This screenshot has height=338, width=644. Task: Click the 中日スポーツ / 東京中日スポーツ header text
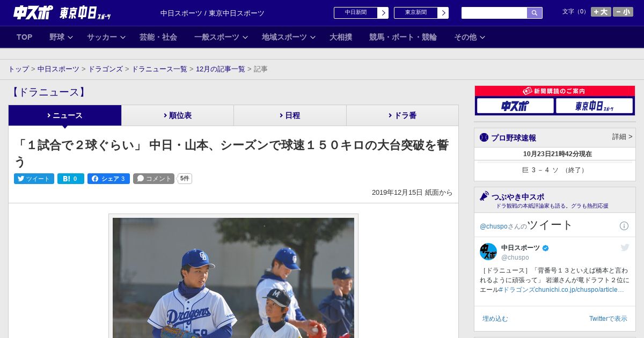click(213, 13)
